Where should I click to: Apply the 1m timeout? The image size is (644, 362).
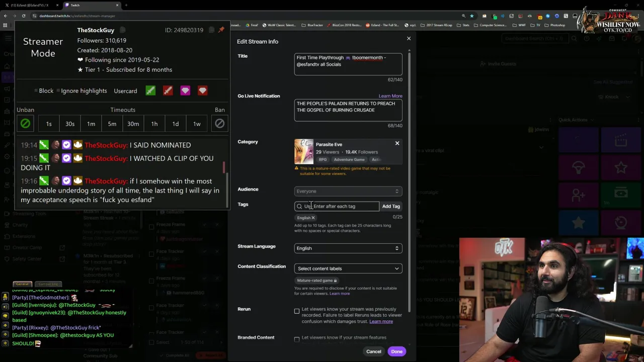click(x=91, y=124)
